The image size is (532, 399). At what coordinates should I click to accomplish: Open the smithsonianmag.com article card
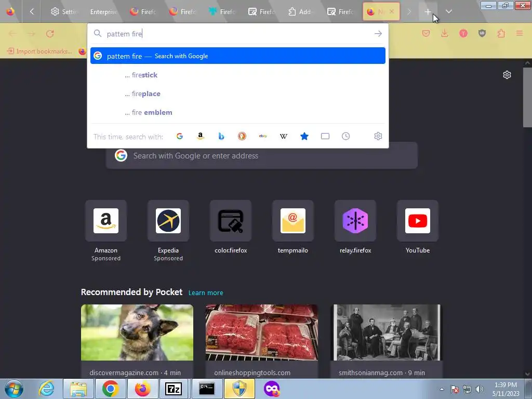point(387,341)
